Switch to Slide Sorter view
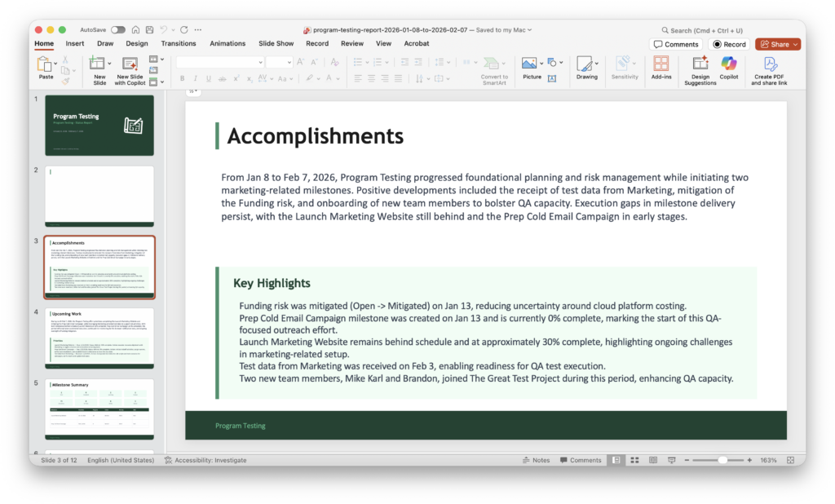The width and height of the screenshot is (835, 504). (x=633, y=460)
